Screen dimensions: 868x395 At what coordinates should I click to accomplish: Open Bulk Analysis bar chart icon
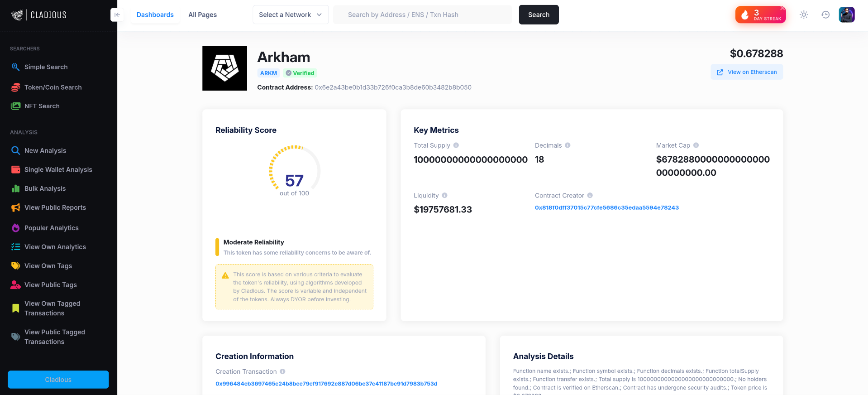[x=15, y=189]
